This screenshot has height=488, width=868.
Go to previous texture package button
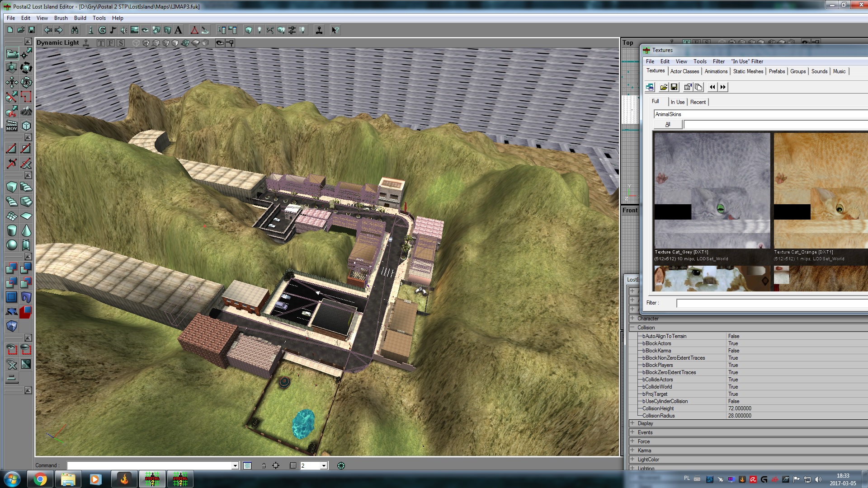tap(712, 87)
